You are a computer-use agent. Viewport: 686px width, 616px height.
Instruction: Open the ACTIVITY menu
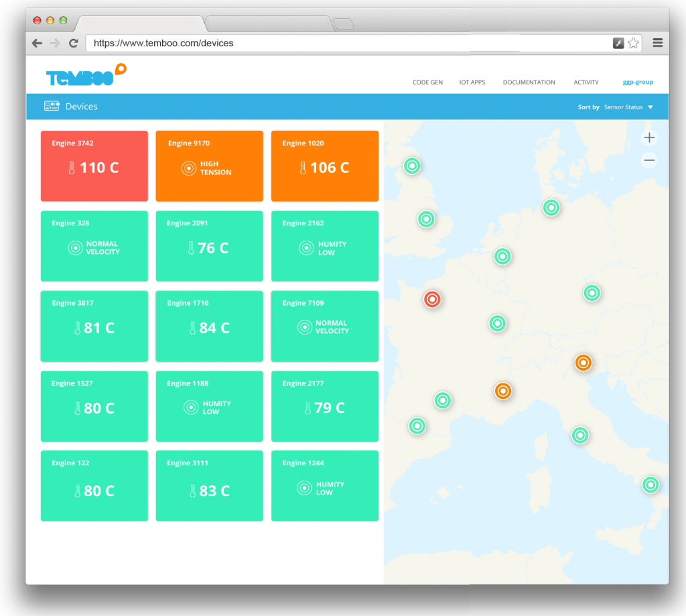click(586, 82)
